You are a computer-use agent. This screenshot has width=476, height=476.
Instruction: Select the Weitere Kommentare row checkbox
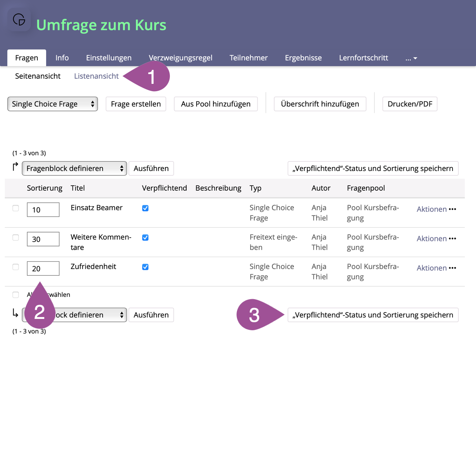[x=16, y=238]
